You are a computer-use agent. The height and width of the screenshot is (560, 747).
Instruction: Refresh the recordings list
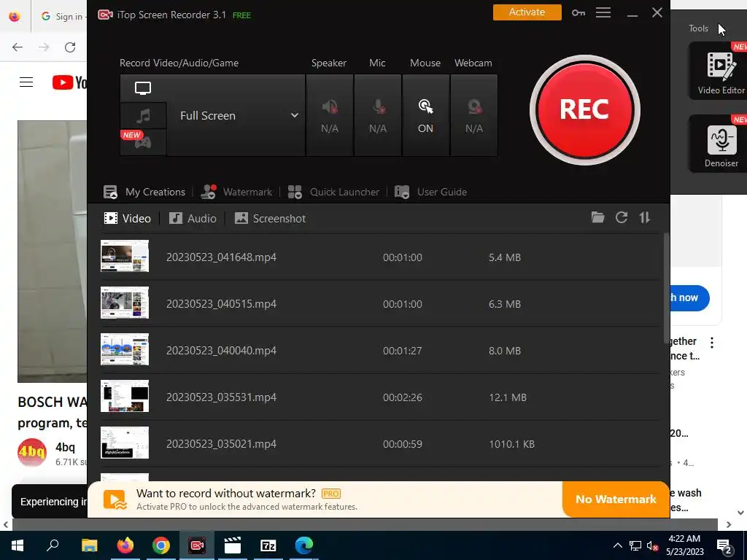[x=622, y=217]
